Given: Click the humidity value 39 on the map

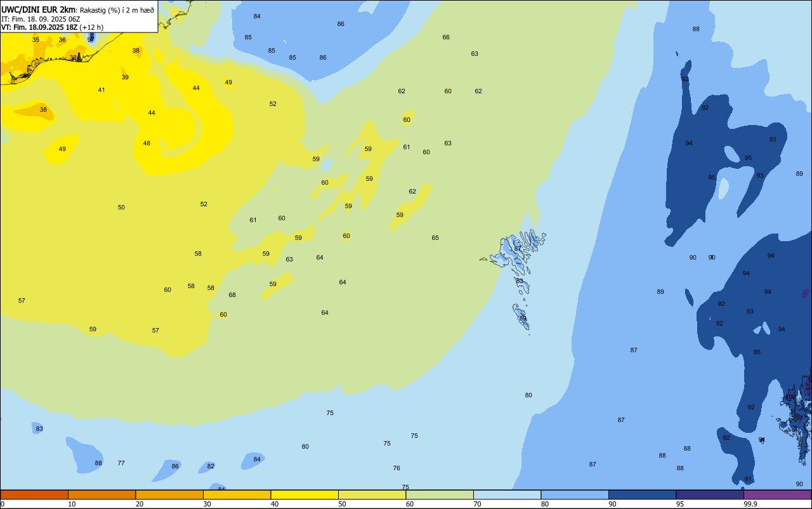Looking at the screenshot, I should 125,77.
